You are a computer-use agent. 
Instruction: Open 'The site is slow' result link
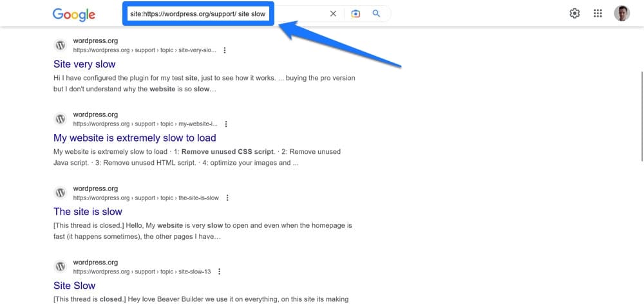[x=88, y=212]
